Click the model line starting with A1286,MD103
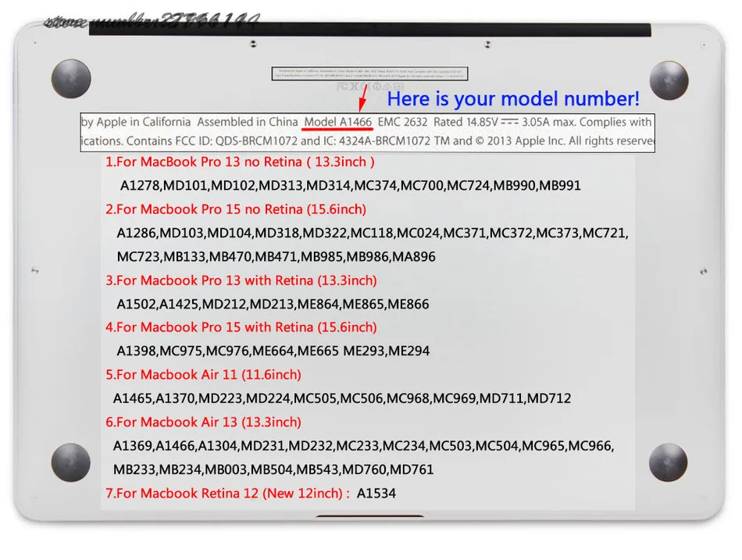 click(x=373, y=233)
